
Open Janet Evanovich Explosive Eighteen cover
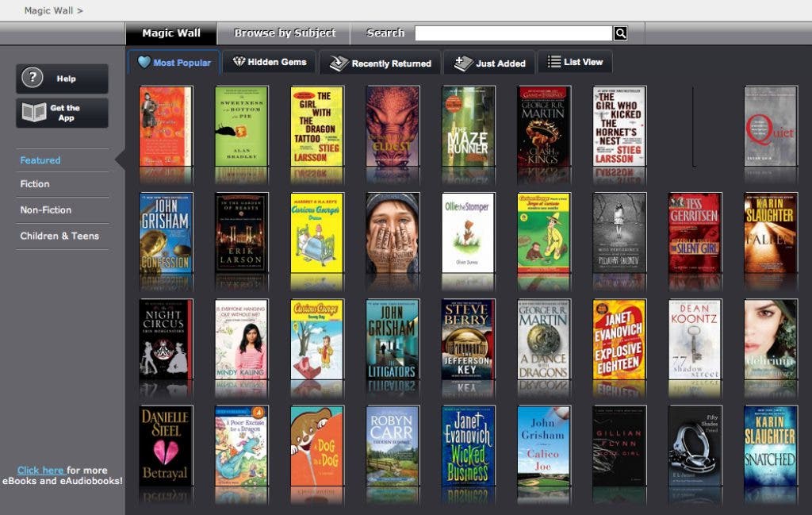pos(619,340)
